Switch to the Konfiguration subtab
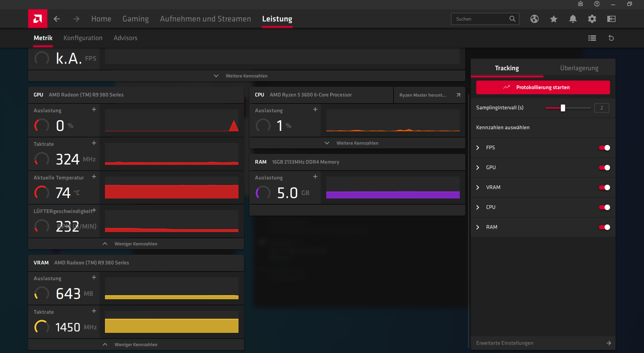Image resolution: width=644 pixels, height=353 pixels. click(83, 38)
